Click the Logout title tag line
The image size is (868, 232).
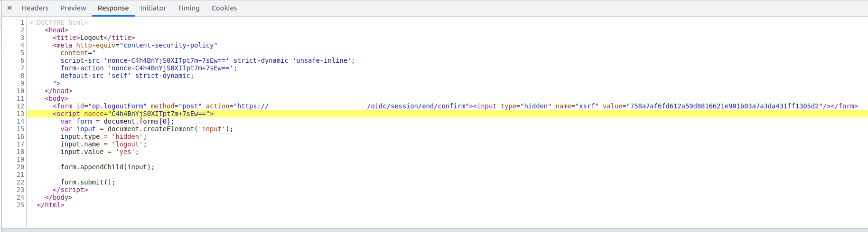94,38
